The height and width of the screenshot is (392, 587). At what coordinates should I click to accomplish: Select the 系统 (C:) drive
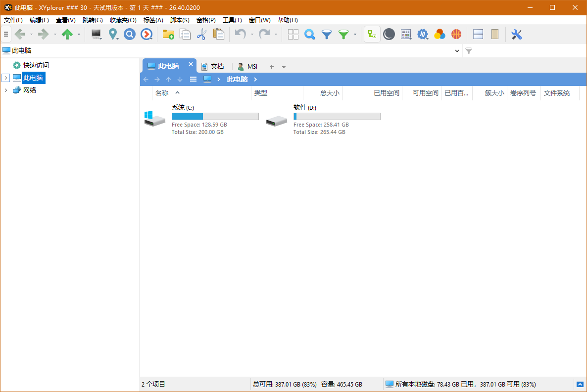[x=201, y=119]
